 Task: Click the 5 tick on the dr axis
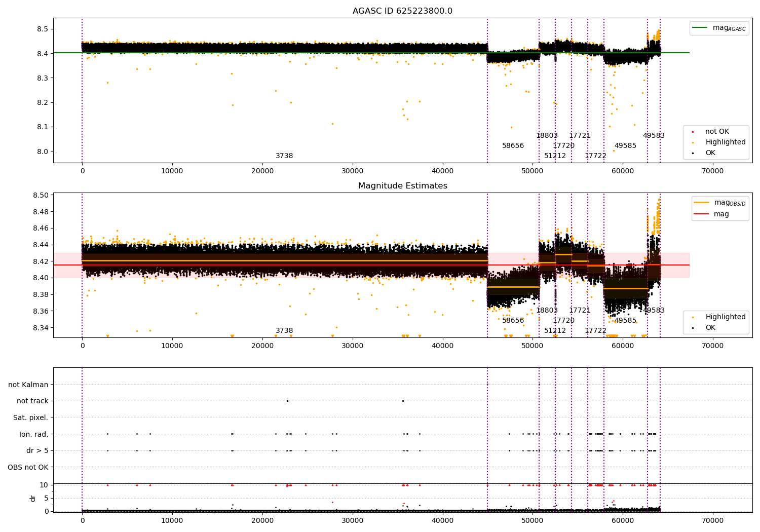[47, 499]
